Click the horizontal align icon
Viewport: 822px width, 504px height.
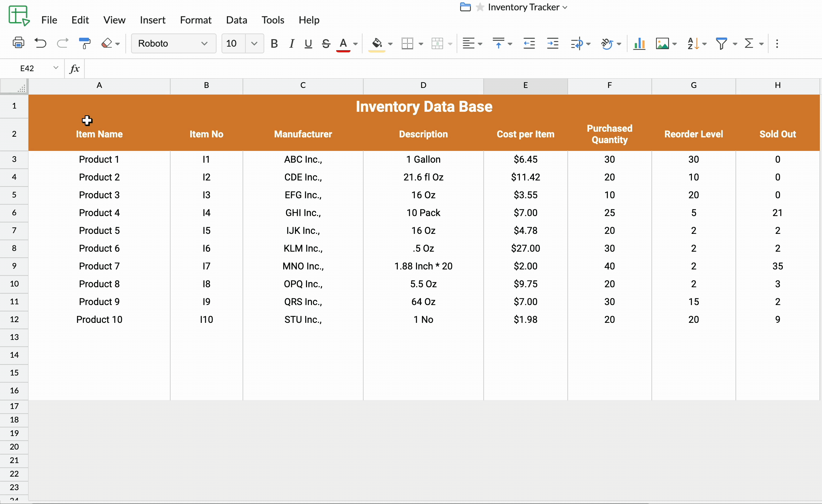(468, 43)
